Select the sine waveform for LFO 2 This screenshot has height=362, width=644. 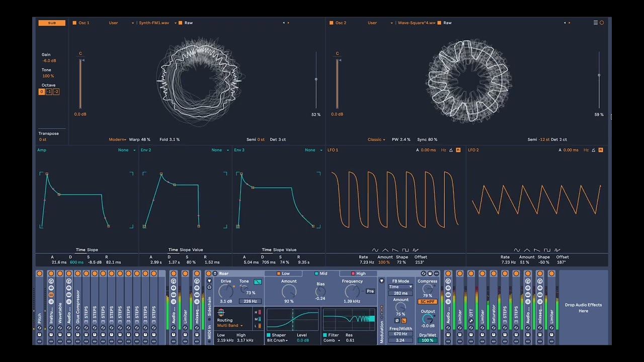coord(517,250)
